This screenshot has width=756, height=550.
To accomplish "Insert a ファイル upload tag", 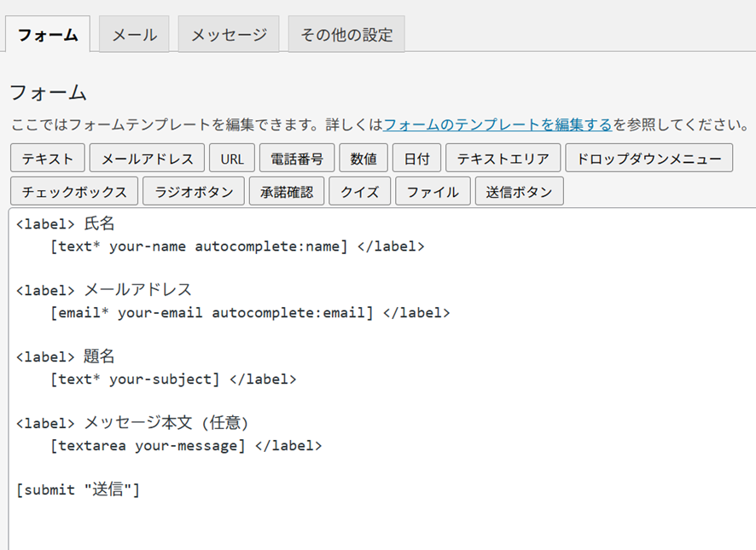I will pyautogui.click(x=433, y=192).
